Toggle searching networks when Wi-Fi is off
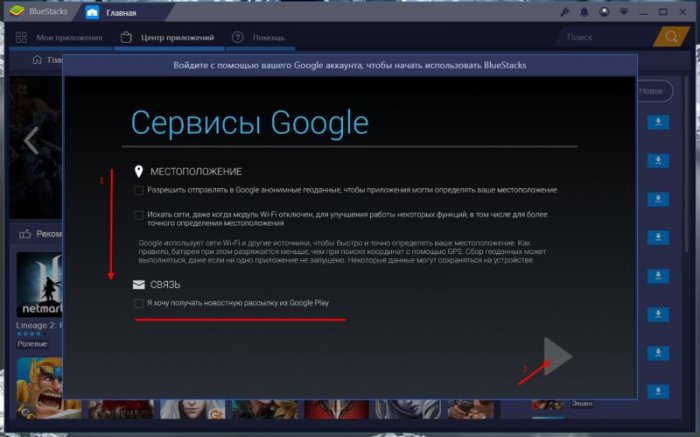The height and width of the screenshot is (437, 700). coord(139,215)
